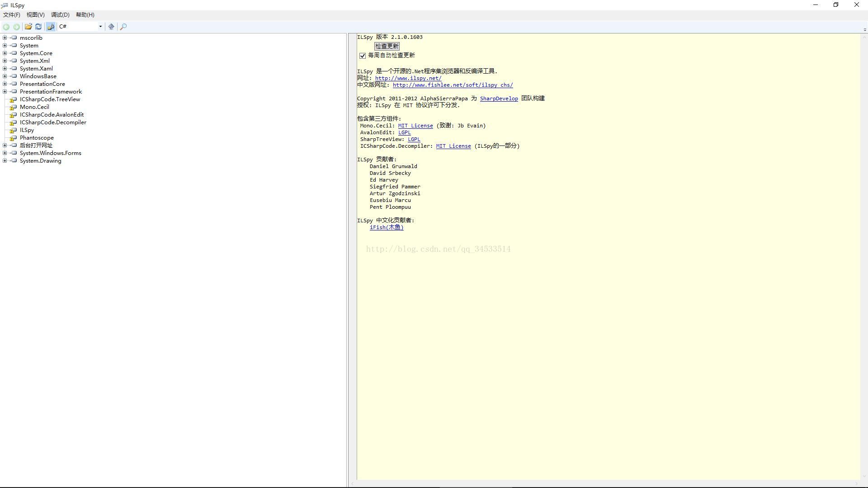Open the 调试(D) menu

pyautogui.click(x=60, y=15)
